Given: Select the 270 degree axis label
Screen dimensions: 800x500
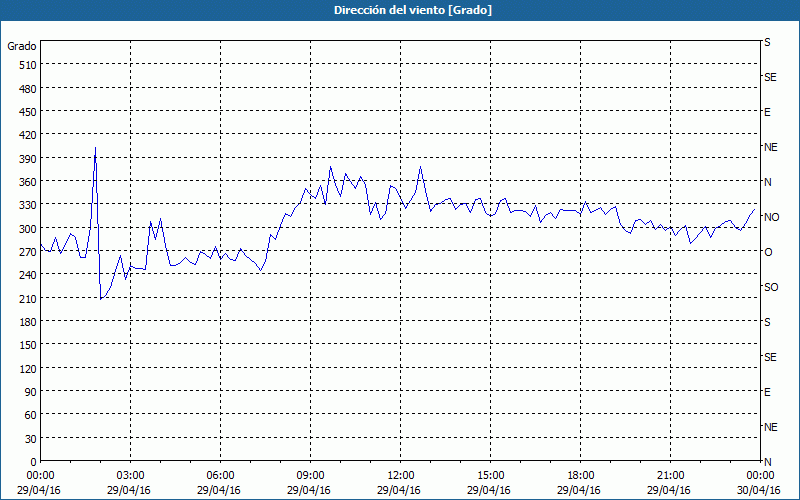Looking at the screenshot, I should click(x=29, y=252).
